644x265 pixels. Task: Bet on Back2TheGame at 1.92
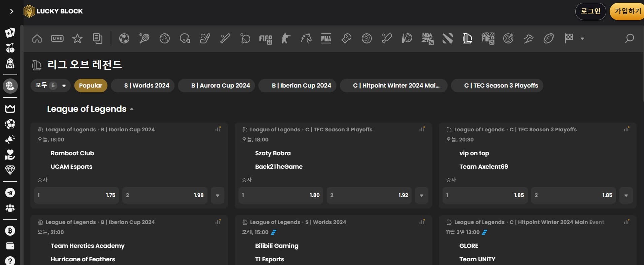369,195
